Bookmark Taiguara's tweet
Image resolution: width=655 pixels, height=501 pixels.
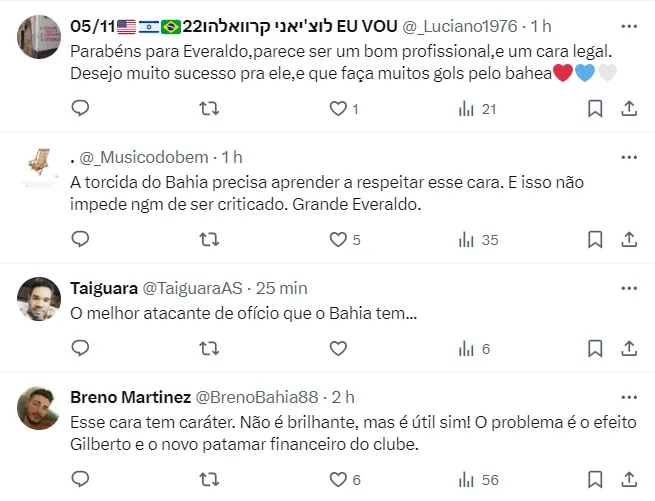(x=595, y=349)
